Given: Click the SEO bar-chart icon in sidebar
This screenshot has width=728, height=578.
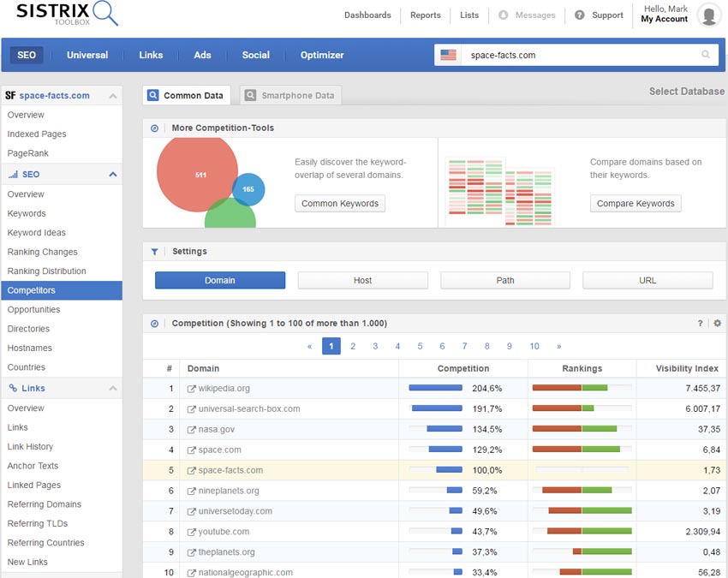Looking at the screenshot, I should tap(13, 174).
